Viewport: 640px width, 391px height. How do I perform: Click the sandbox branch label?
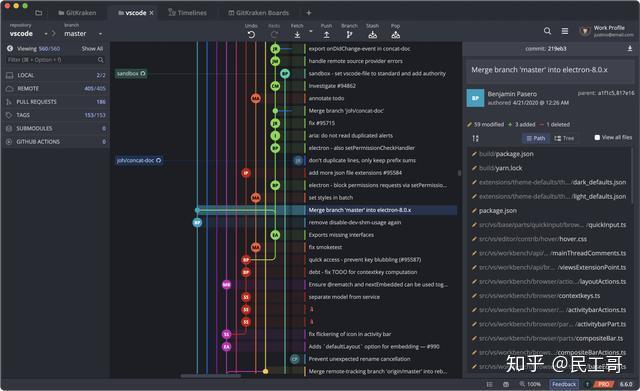(131, 73)
